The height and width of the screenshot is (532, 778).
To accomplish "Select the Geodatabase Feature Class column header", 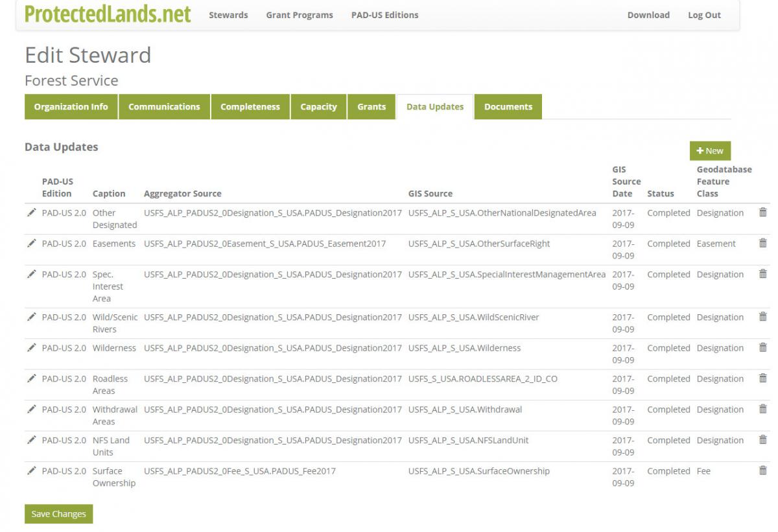I will [724, 181].
